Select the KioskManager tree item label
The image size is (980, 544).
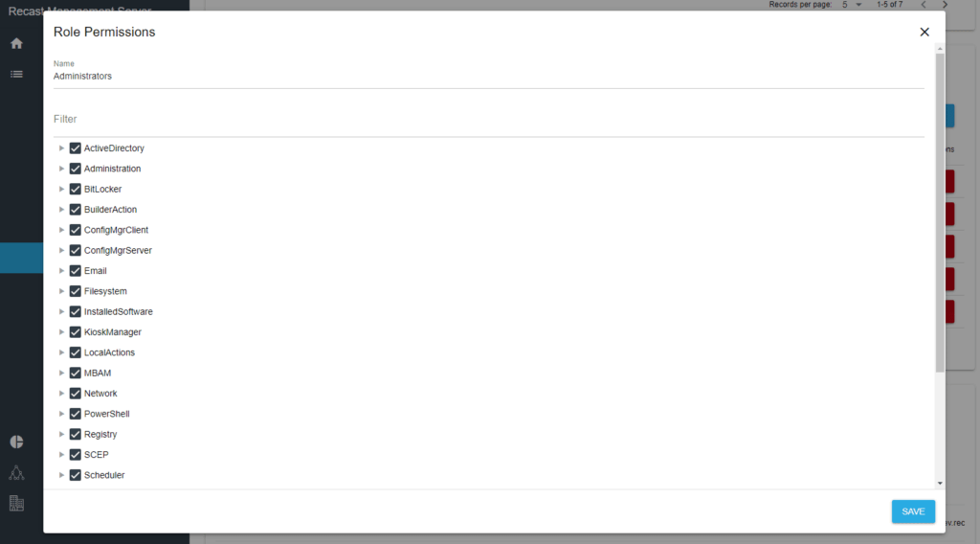click(113, 332)
